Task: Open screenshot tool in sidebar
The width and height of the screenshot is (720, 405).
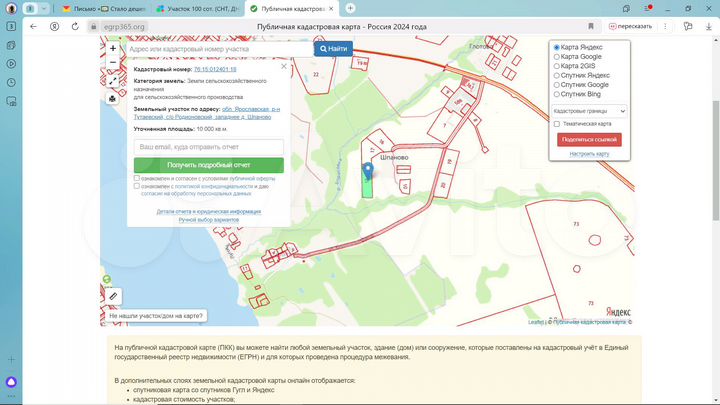Action: (x=11, y=101)
